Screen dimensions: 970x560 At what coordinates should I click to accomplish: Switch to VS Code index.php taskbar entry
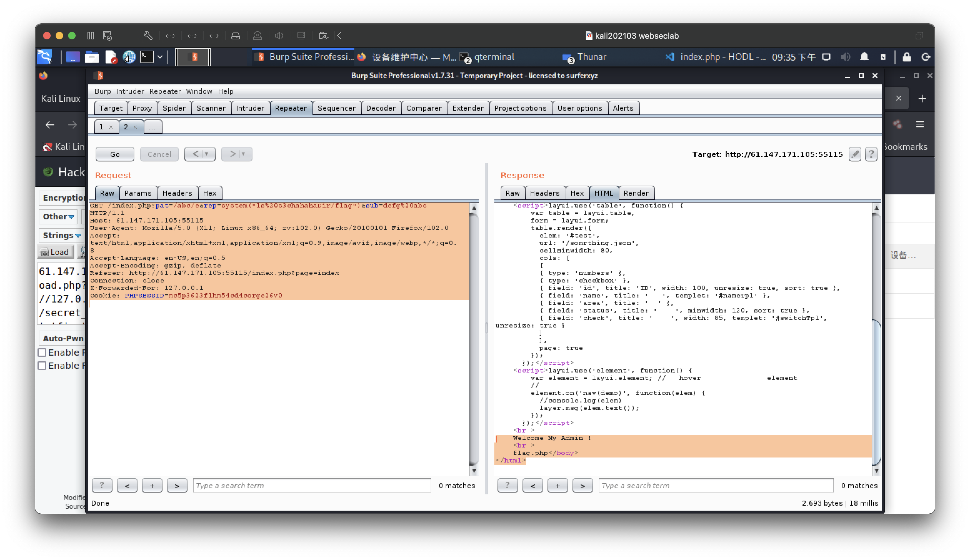pos(715,57)
